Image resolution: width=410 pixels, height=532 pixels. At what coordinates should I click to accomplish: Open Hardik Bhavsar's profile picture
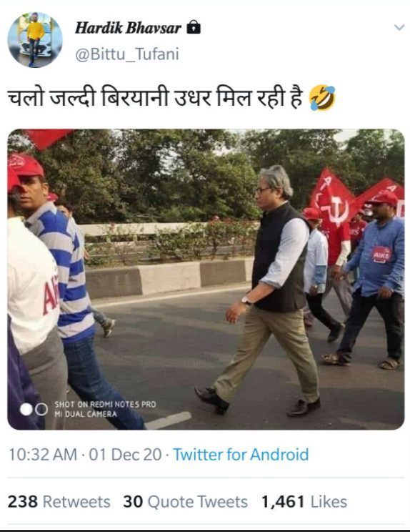[35, 40]
